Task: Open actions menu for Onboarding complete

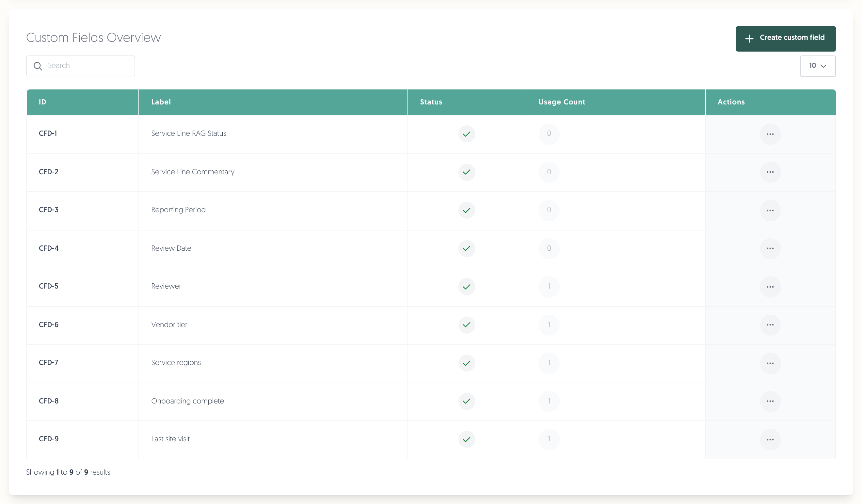Action: [x=770, y=401]
